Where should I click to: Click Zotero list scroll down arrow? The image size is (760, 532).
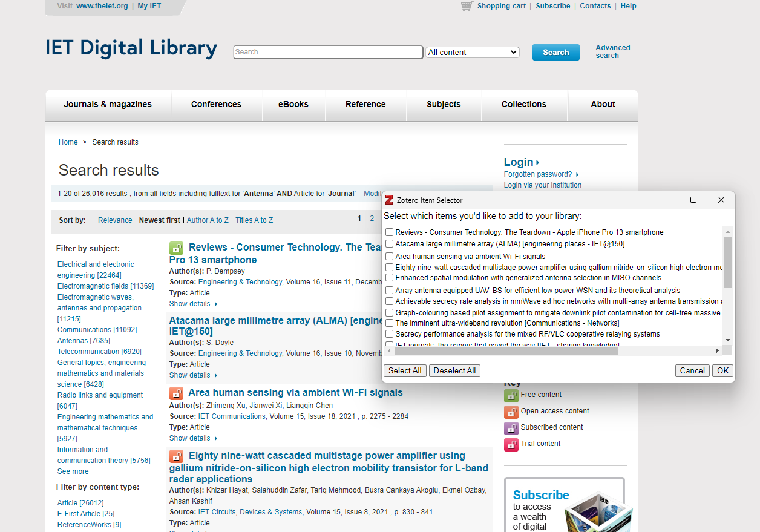pyautogui.click(x=727, y=340)
